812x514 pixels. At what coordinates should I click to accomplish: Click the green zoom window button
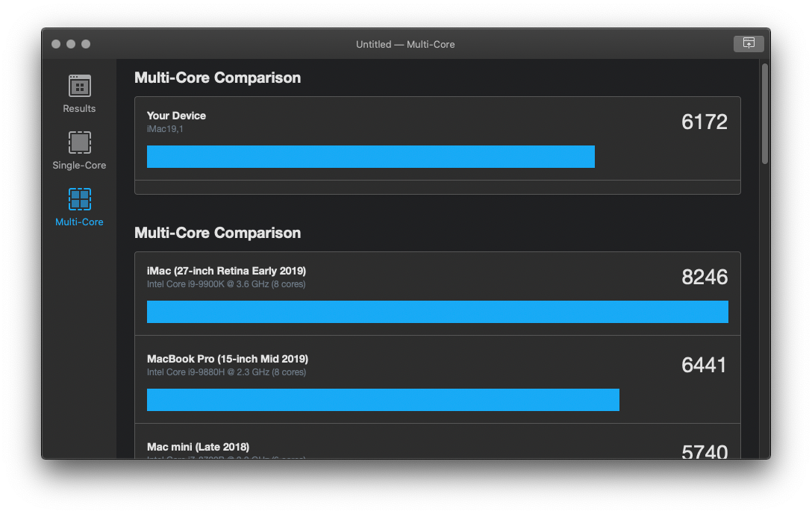click(x=86, y=44)
